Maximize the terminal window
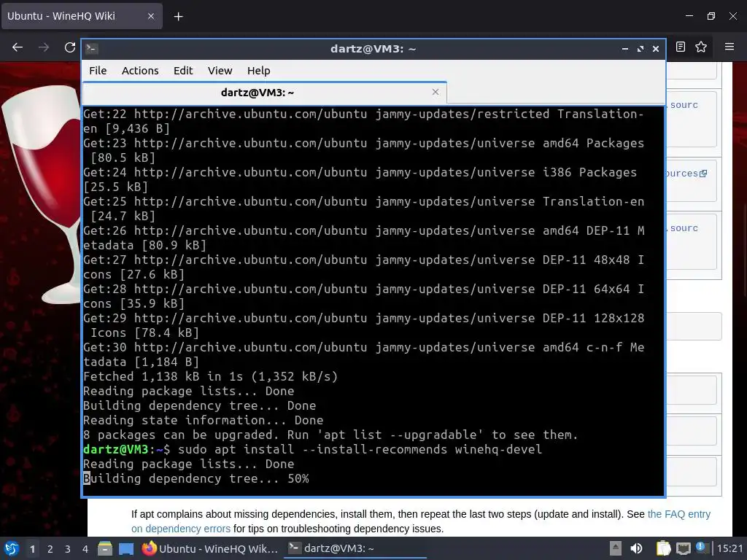The width and height of the screenshot is (747, 560). (640, 49)
